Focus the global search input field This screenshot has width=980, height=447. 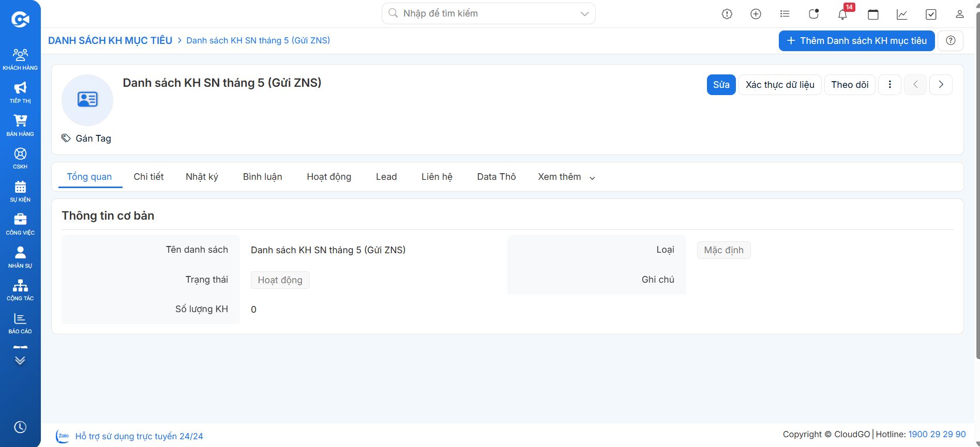tap(489, 13)
